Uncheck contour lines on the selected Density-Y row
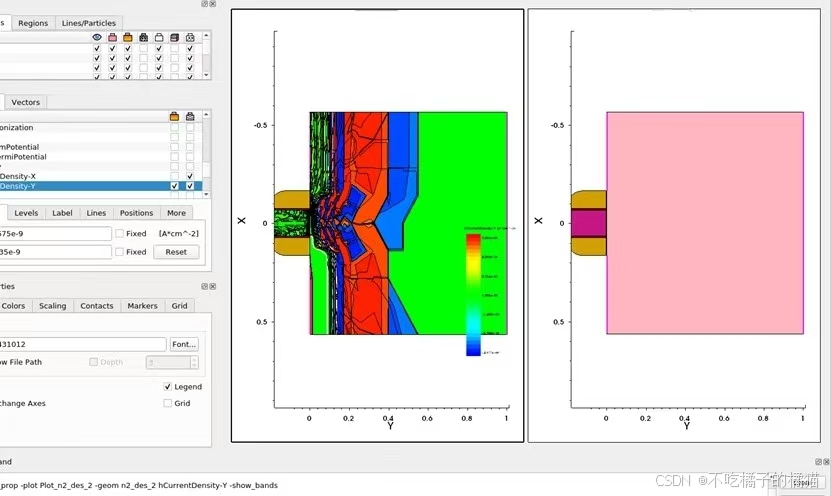This screenshot has height=496, width=831. point(190,186)
